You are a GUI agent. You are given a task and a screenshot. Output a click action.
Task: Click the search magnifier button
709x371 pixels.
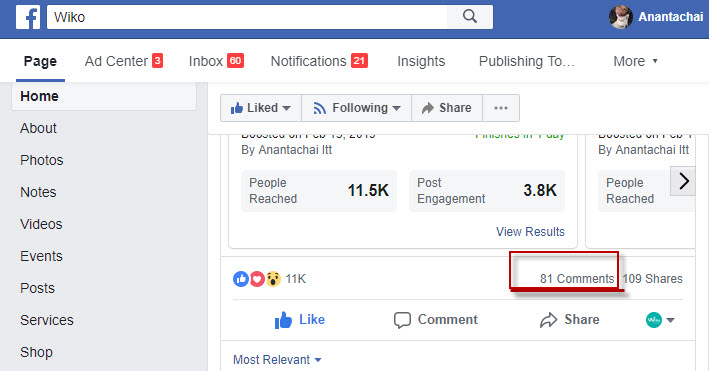point(470,17)
